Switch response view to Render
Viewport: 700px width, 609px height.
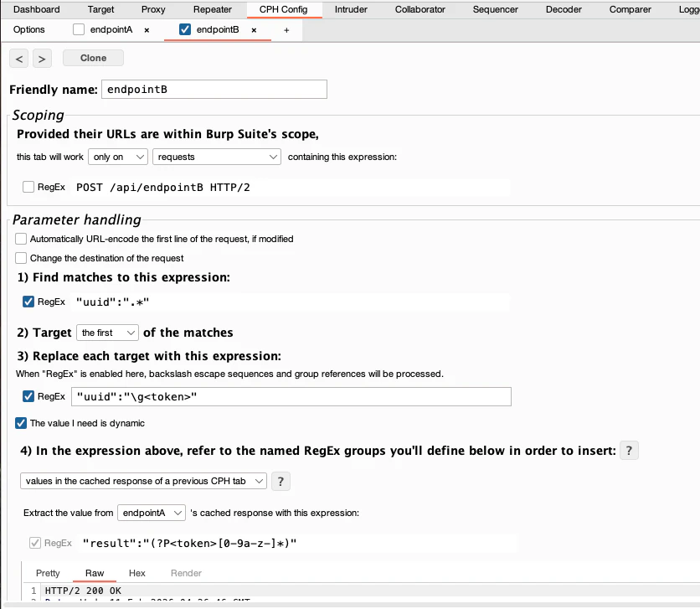pos(186,573)
